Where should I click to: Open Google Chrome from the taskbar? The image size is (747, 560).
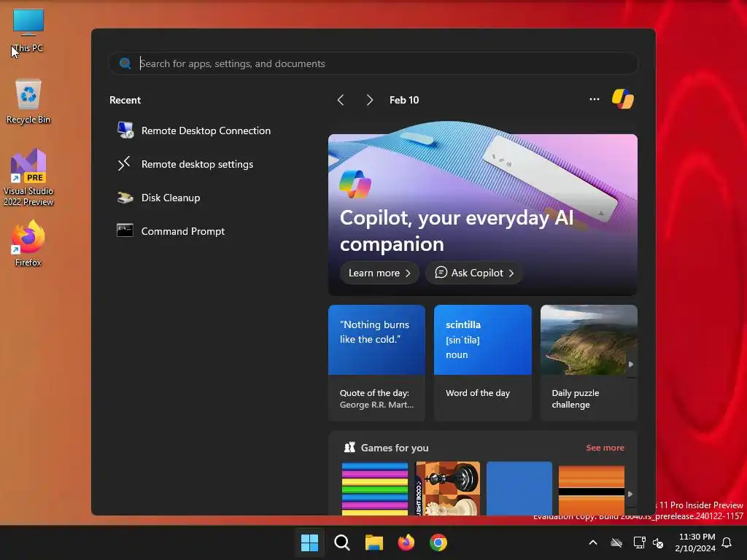coord(438,542)
